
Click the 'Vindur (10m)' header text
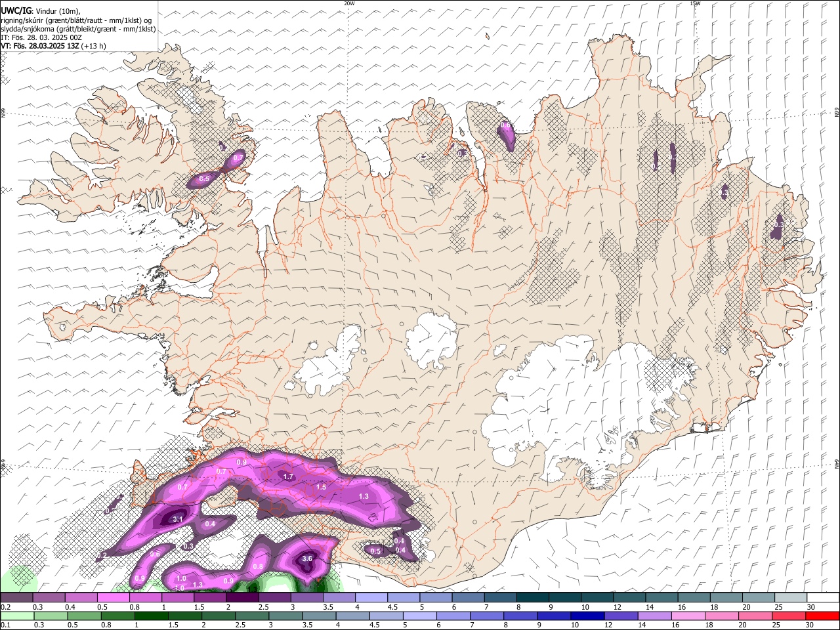58,11
